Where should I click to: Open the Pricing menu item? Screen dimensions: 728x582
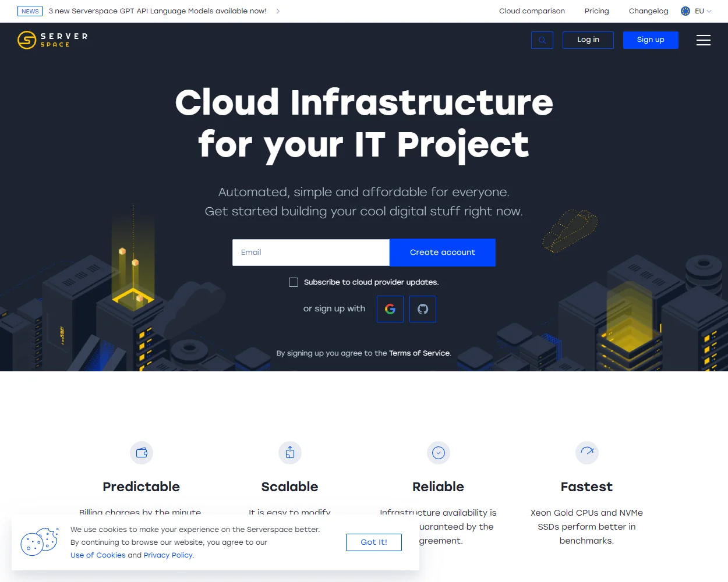tap(596, 11)
